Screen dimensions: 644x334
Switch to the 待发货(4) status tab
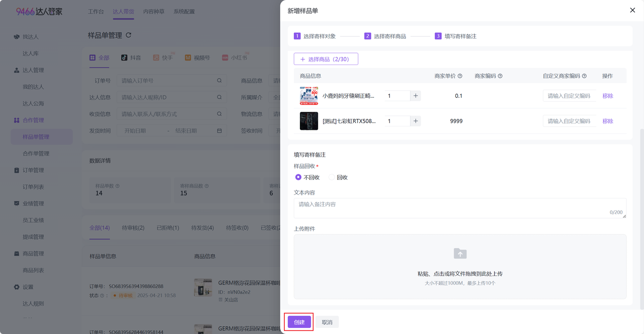[202, 228]
